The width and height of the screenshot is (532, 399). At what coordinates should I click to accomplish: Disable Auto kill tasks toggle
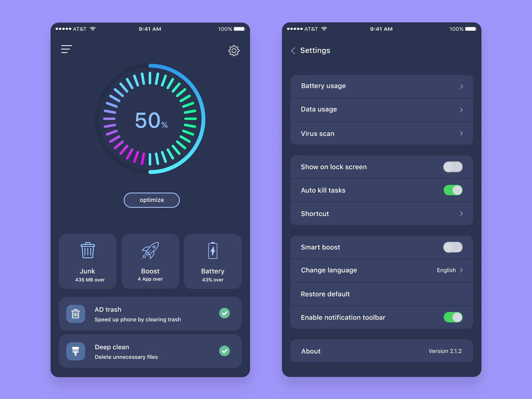coord(454,189)
